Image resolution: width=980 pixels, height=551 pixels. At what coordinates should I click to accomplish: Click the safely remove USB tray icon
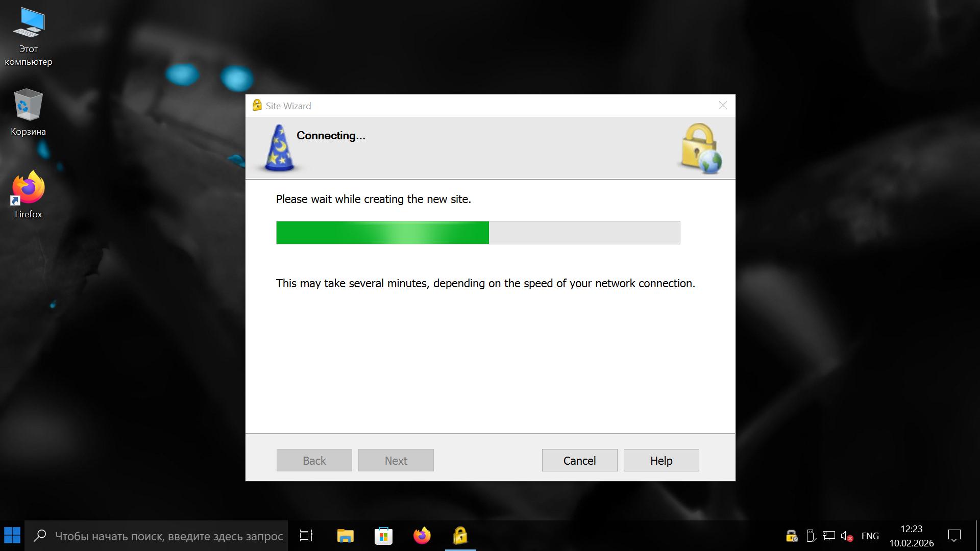(x=810, y=536)
